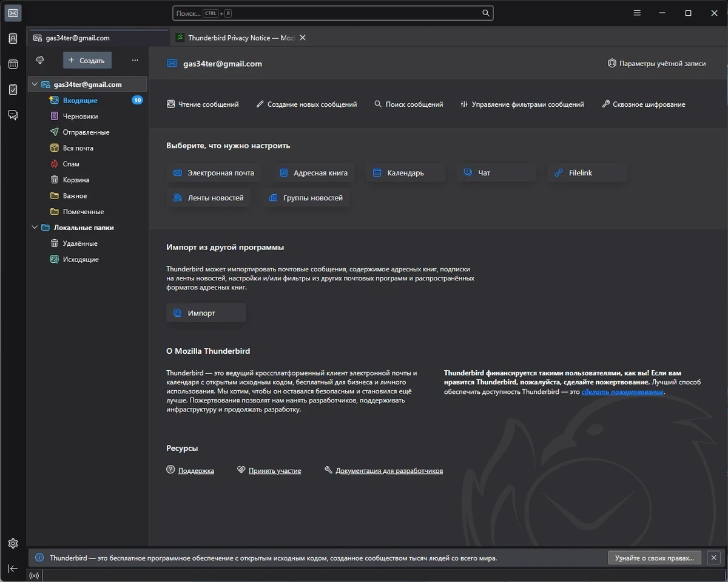Set up Календарь
Screen dimensions: 728x582
pyautogui.click(x=406, y=173)
